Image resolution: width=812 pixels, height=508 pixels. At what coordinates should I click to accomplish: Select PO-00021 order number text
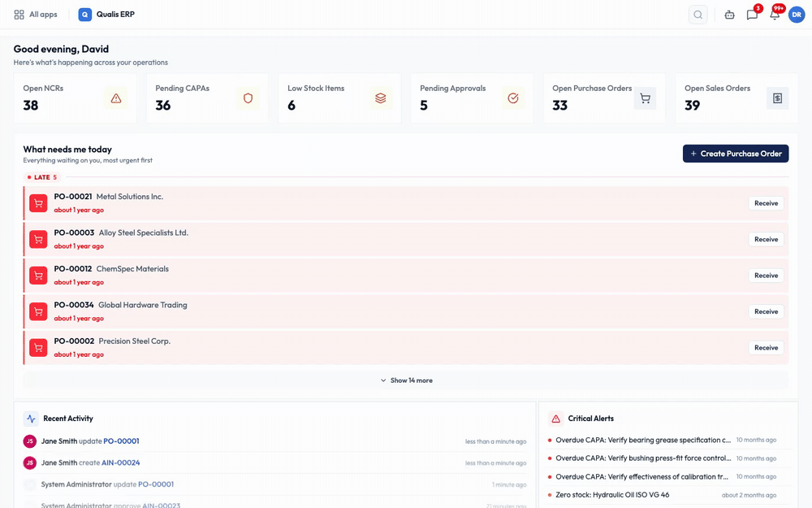[73, 197]
